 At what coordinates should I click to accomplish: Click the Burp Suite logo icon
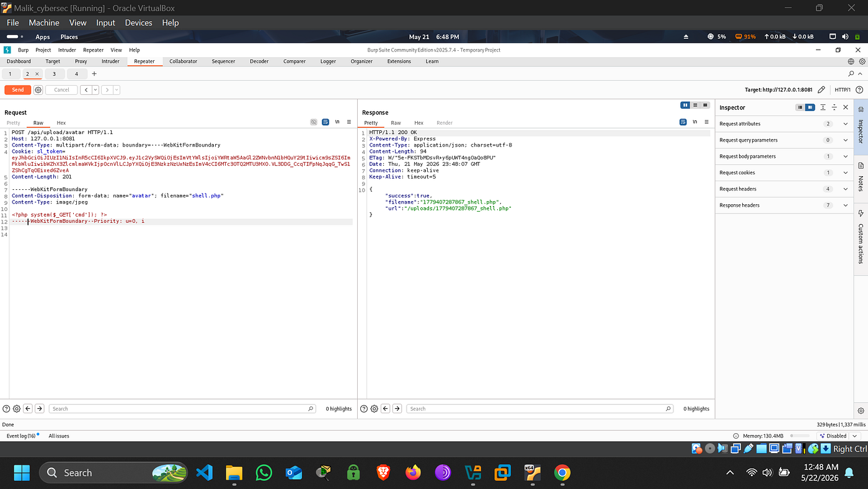7,50
